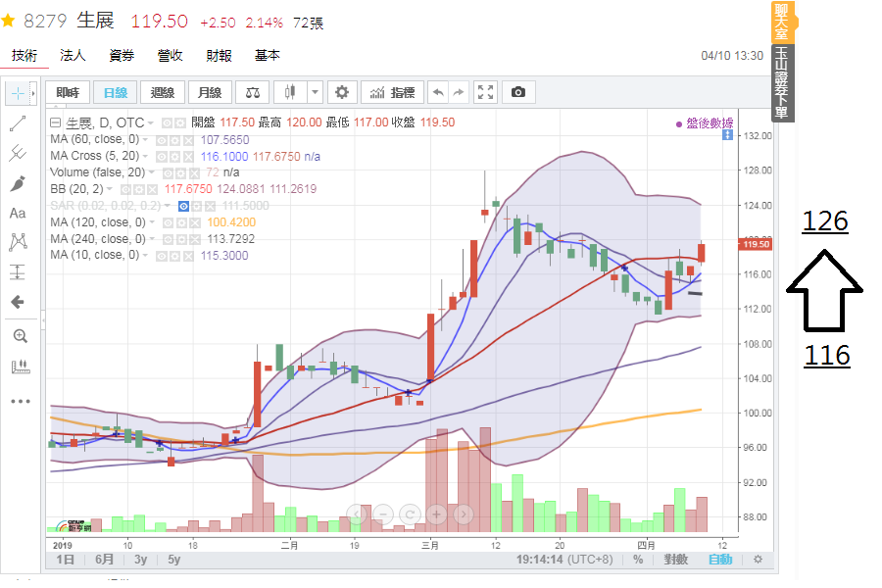Click the star next to 8279
This screenshot has width=882, height=588.
(8, 22)
